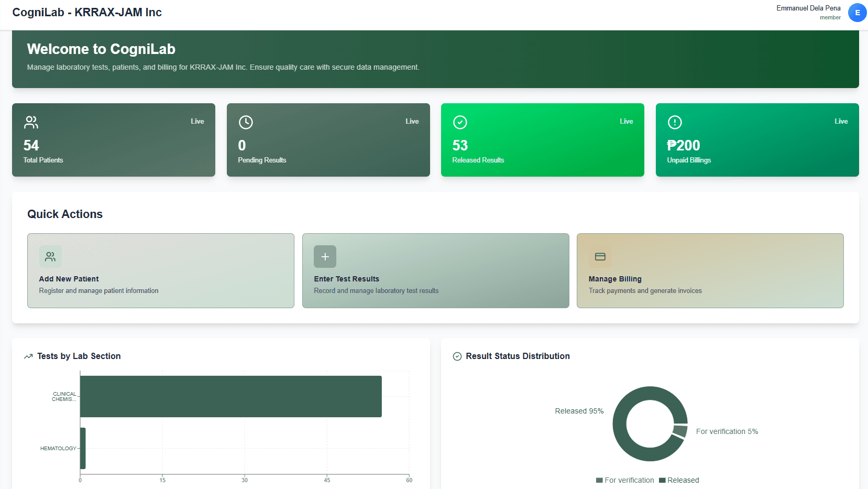Open the Manage Billing quick action
The width and height of the screenshot is (868, 489).
[710, 271]
